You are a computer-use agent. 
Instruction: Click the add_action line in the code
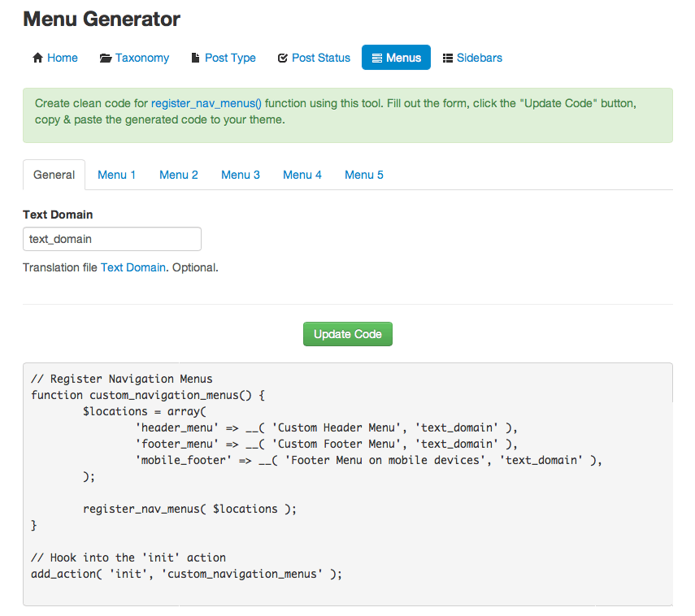[186, 574]
